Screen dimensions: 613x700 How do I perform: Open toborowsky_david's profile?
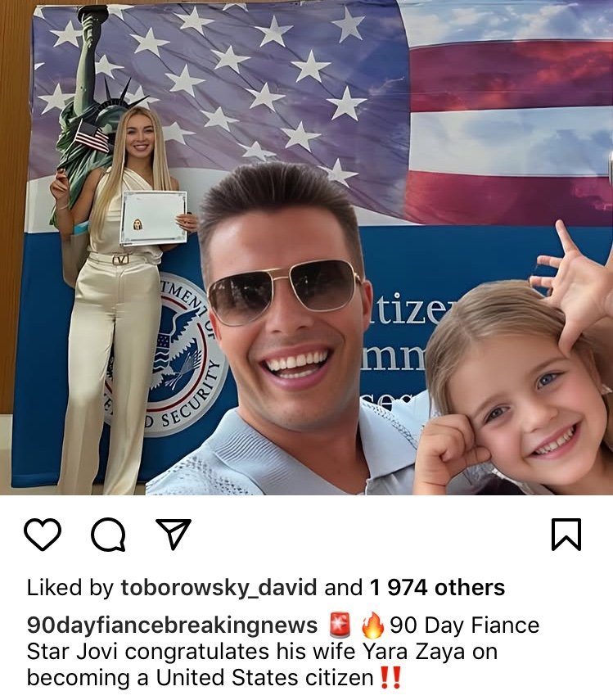(x=219, y=588)
